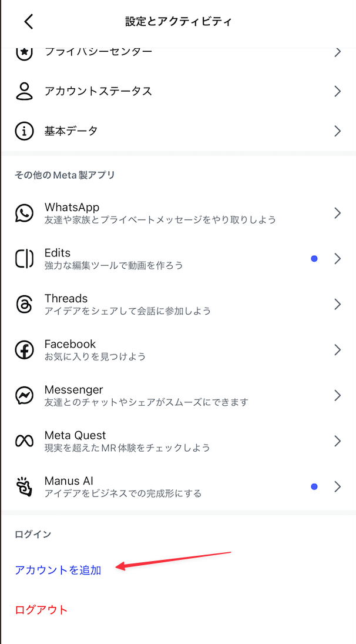Select the Edits video editing app icon
356x644 pixels.
click(x=24, y=259)
